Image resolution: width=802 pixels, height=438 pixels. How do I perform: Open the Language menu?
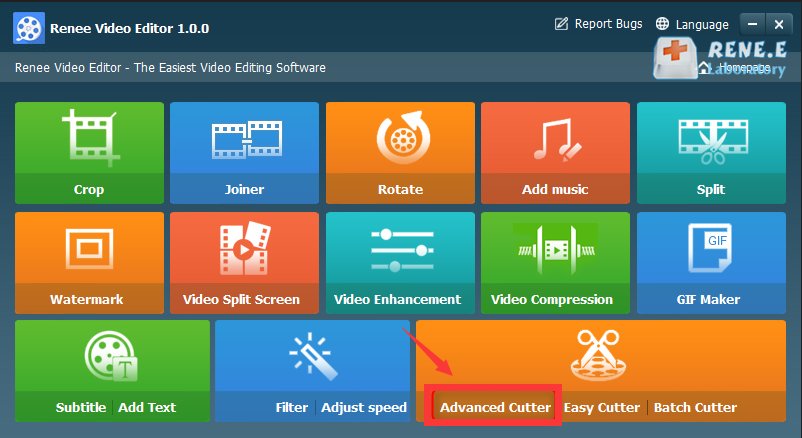pos(692,24)
